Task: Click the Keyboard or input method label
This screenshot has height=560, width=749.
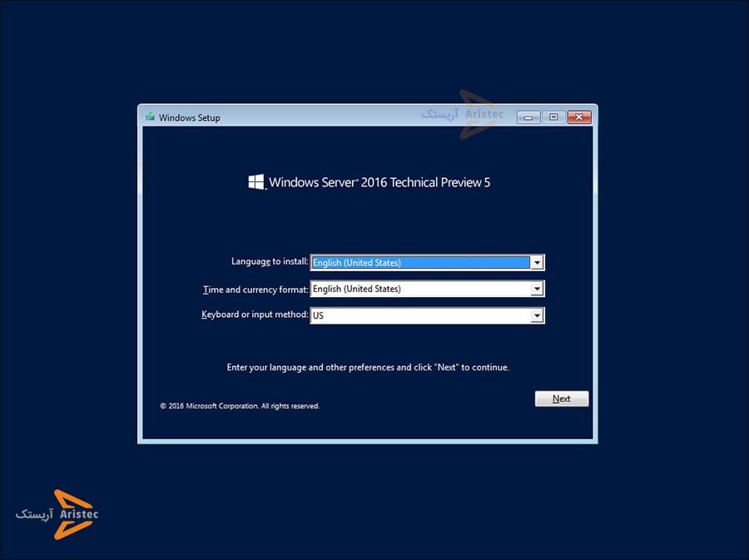Action: (x=255, y=315)
